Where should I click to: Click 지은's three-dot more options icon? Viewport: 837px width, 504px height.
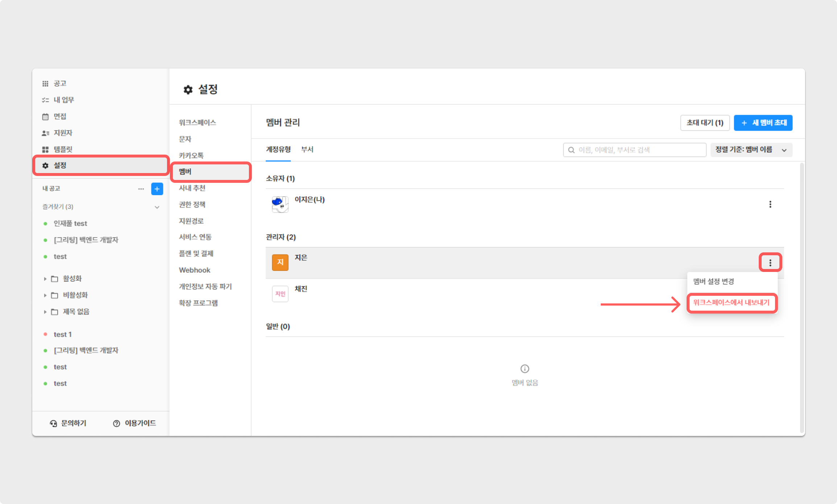point(770,262)
